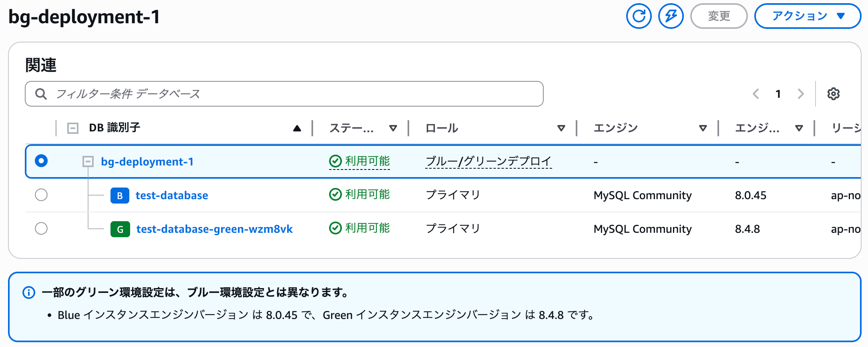868x347 pixels.
Task: Click the blue B badge icon
Action: click(120, 196)
